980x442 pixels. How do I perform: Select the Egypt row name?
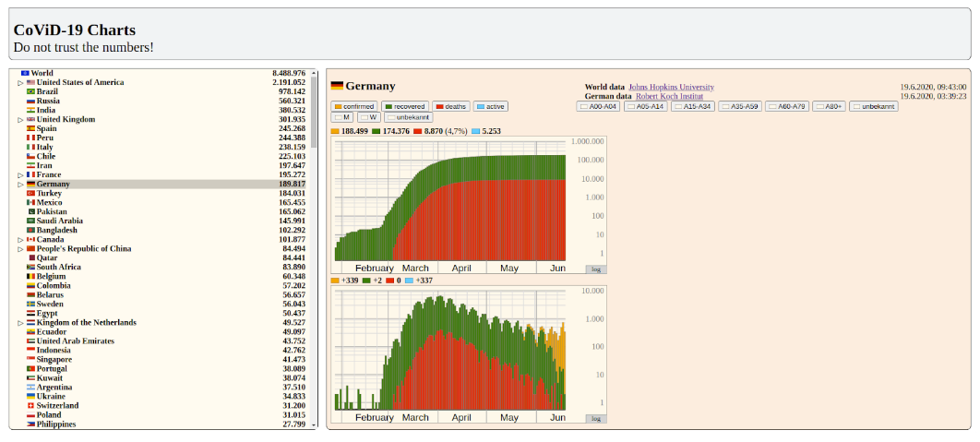[x=47, y=313]
